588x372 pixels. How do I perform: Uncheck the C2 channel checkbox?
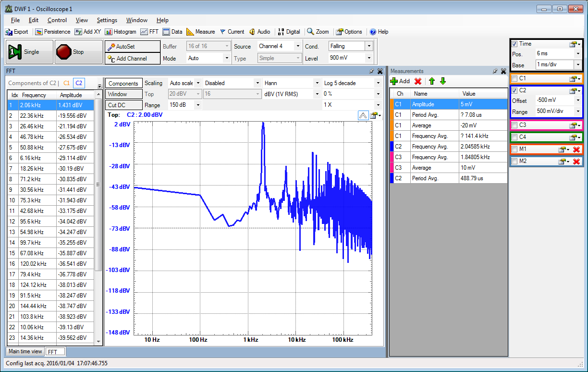coord(514,90)
